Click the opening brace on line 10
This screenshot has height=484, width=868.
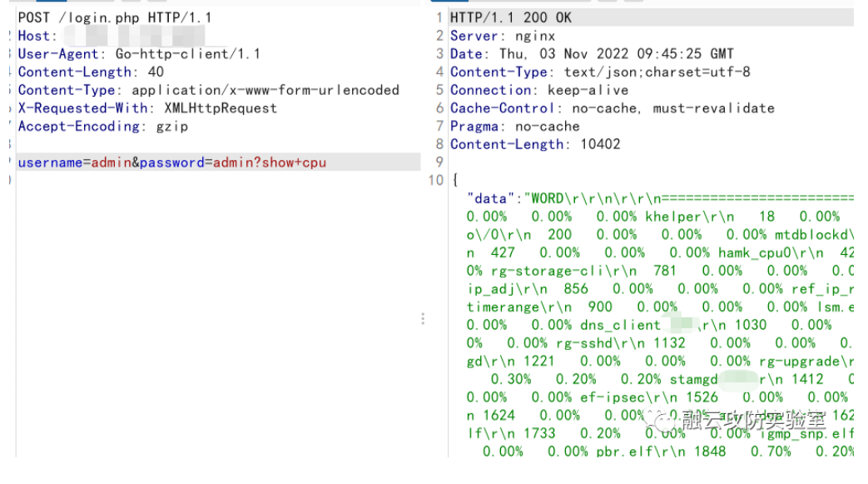(455, 180)
